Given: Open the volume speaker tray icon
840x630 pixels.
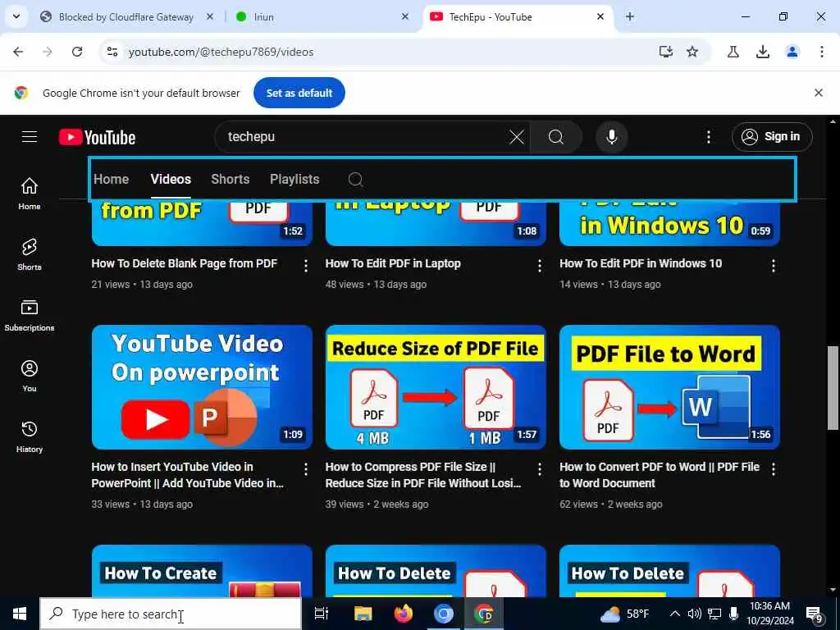Looking at the screenshot, I should coord(694,614).
